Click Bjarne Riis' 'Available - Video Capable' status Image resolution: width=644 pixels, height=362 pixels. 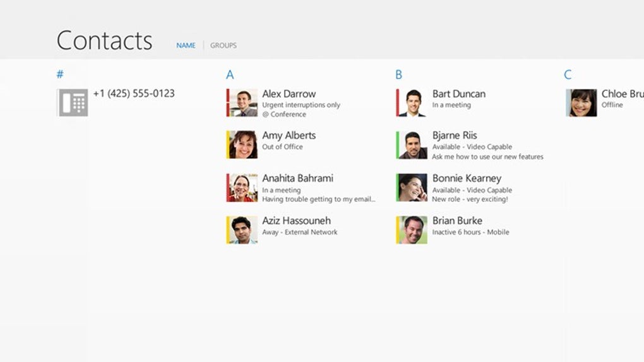pos(472,147)
